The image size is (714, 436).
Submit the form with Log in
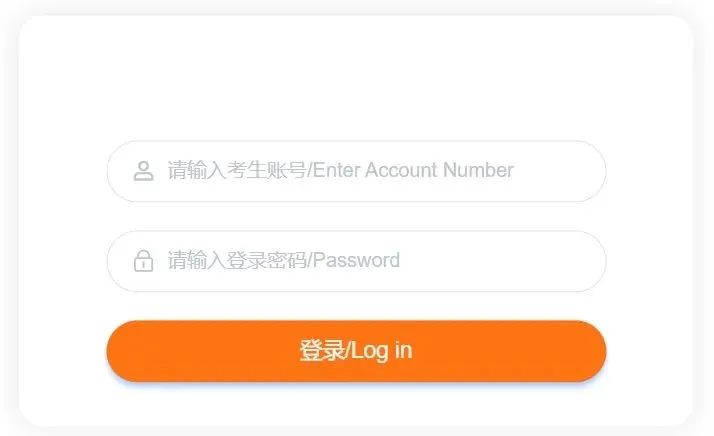(x=357, y=351)
